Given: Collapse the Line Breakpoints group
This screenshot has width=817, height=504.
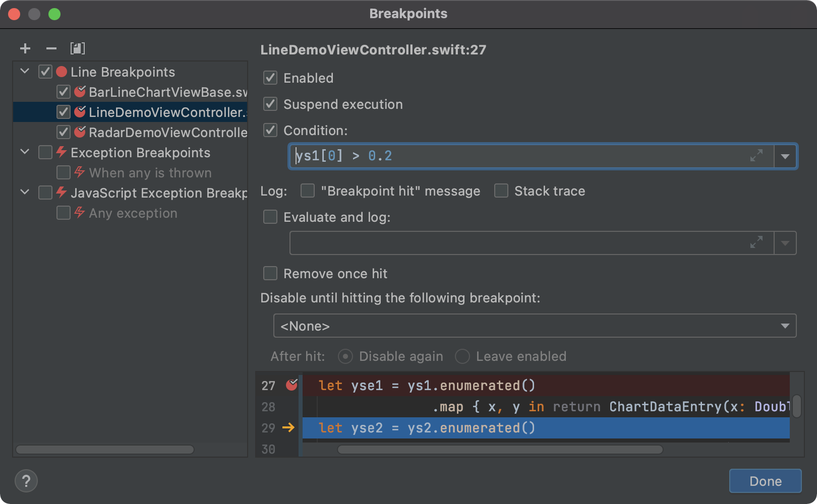Looking at the screenshot, I should [25, 72].
